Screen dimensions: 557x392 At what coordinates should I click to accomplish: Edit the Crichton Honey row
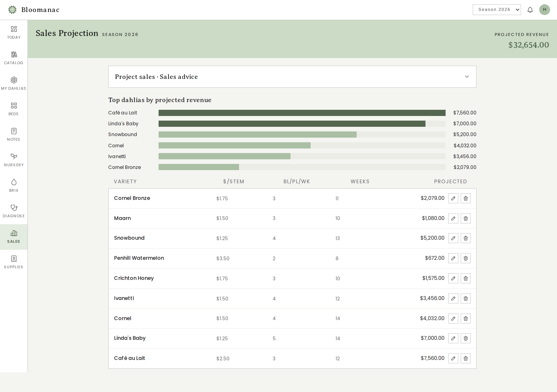tap(453, 278)
